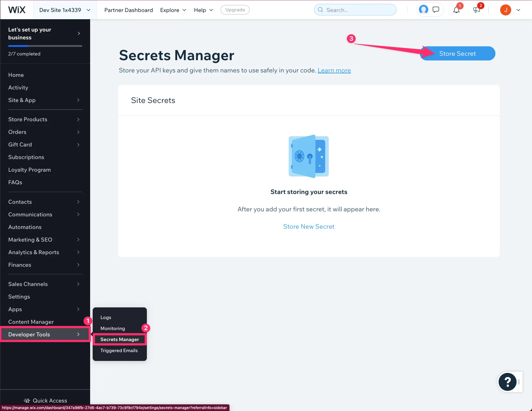Click the blue assistant avatar icon
This screenshot has width=532, height=411.
423,10
